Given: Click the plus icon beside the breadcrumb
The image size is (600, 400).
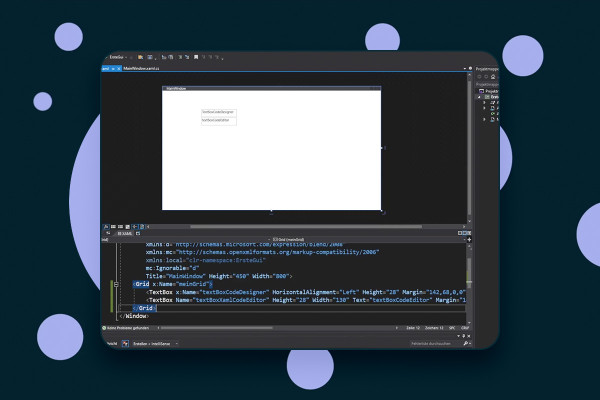Looking at the screenshot, I should [470, 240].
